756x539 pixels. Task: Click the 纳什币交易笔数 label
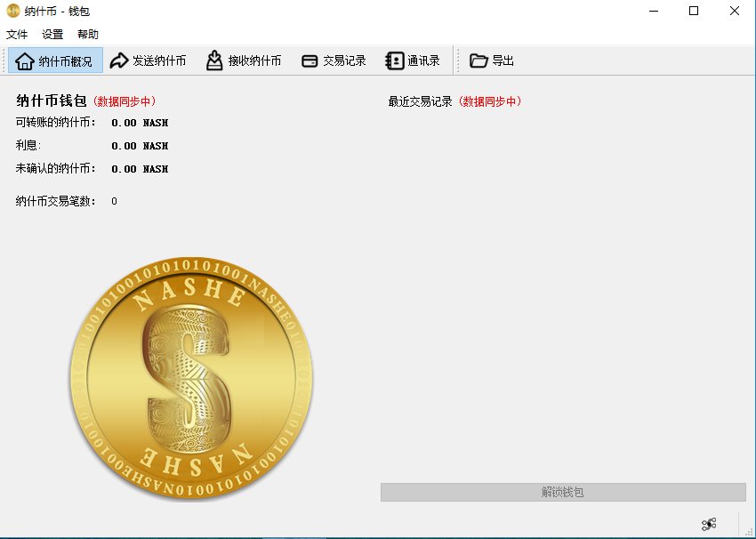point(55,201)
